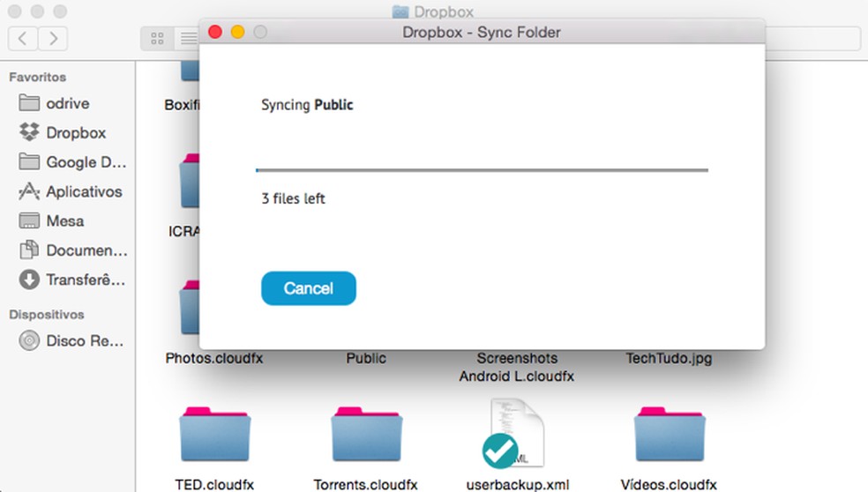Go back in Finder window
Viewport: 868px width, 492px height.
coord(23,39)
